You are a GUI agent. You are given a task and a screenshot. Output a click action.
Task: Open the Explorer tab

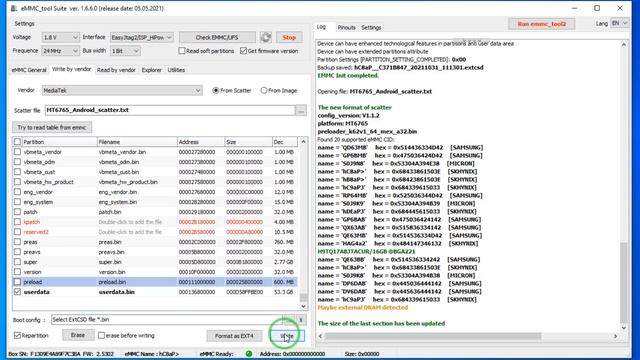tap(151, 70)
